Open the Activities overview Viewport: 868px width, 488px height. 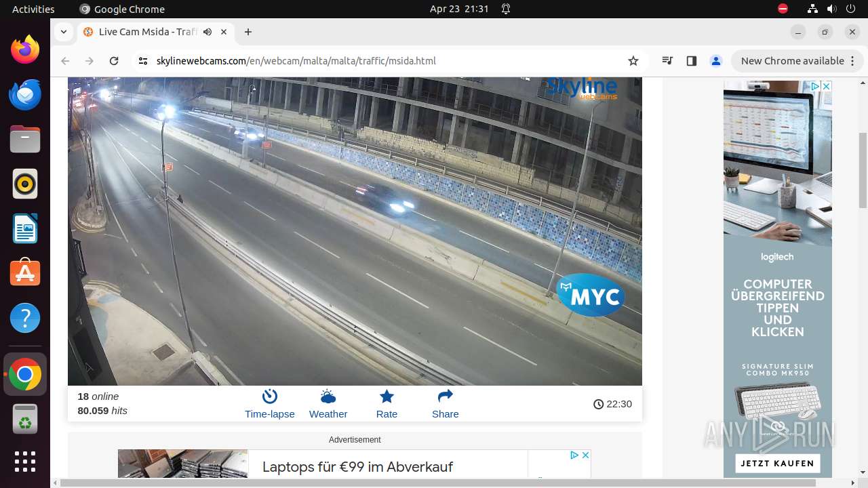[x=33, y=9]
